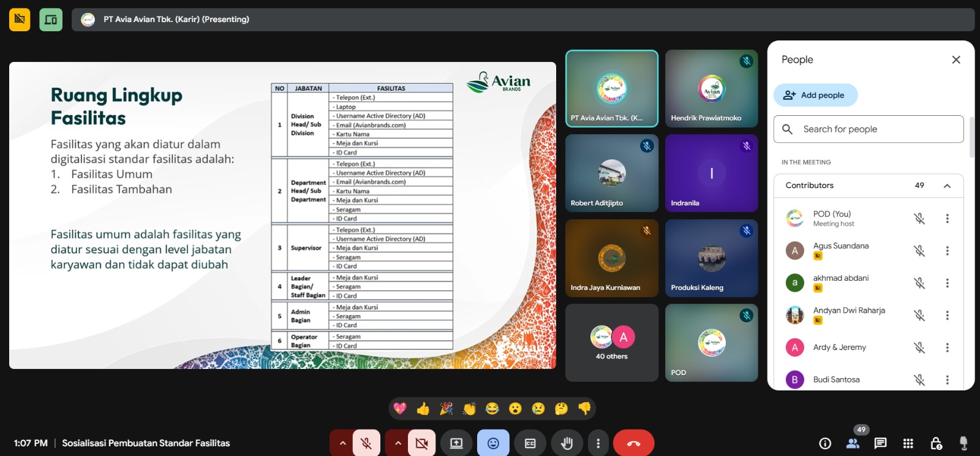Click the Present now screen share icon
This screenshot has height=456, width=980.
(456, 443)
